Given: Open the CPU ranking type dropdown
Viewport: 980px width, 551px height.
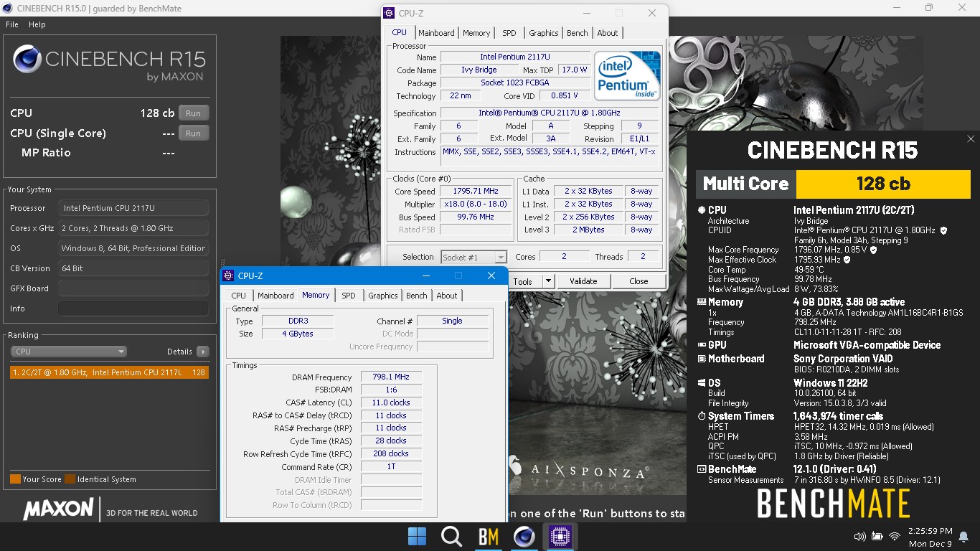Looking at the screenshot, I should tap(69, 352).
